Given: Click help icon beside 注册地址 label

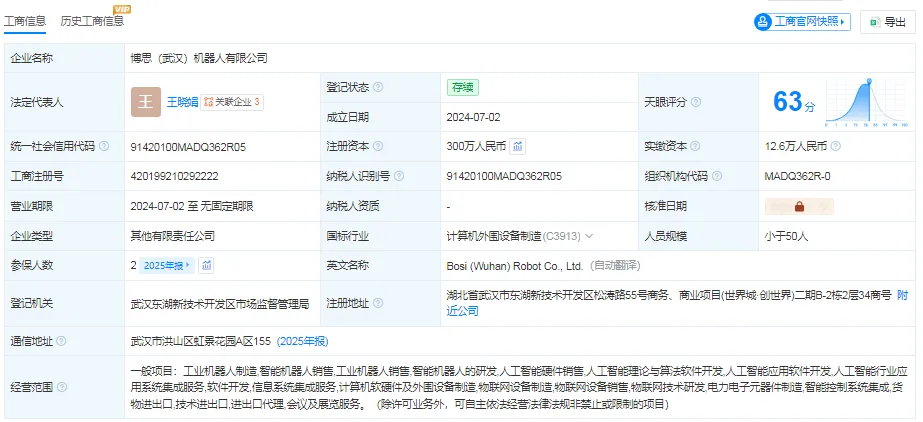Looking at the screenshot, I should [378, 304].
